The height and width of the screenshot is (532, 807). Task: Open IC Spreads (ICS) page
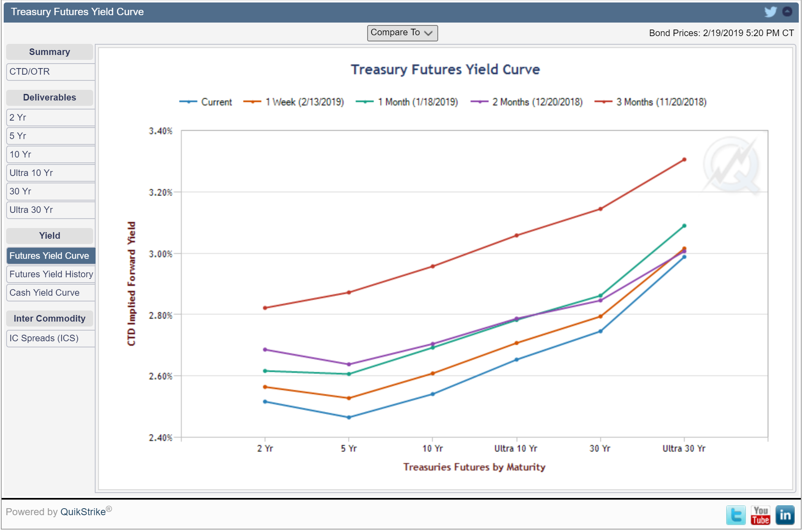51,338
